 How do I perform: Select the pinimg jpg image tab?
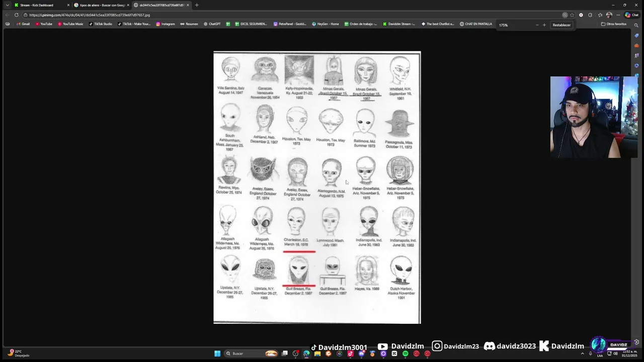click(x=161, y=5)
